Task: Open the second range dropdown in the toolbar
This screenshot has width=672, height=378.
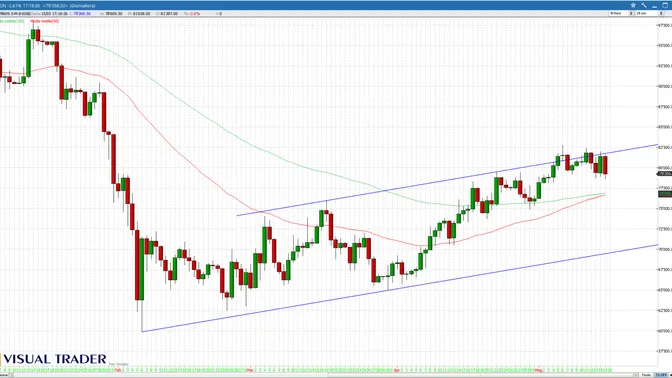Action: 650,13
